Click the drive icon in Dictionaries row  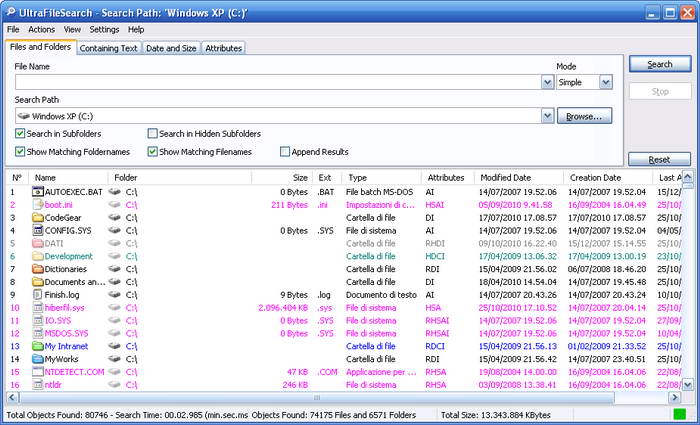click(115, 269)
